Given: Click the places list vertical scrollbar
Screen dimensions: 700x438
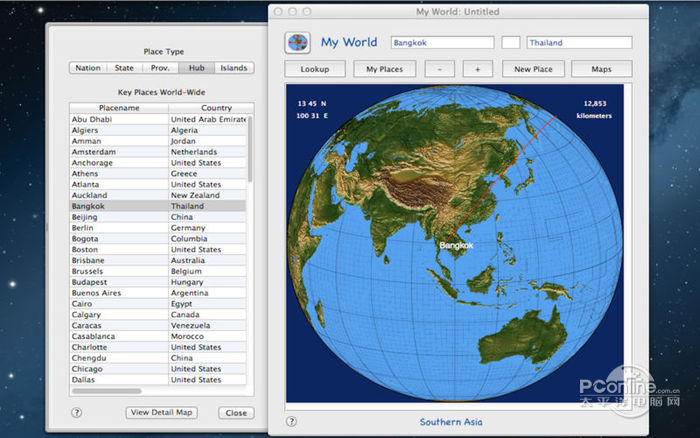Looking at the screenshot, I should [250, 149].
